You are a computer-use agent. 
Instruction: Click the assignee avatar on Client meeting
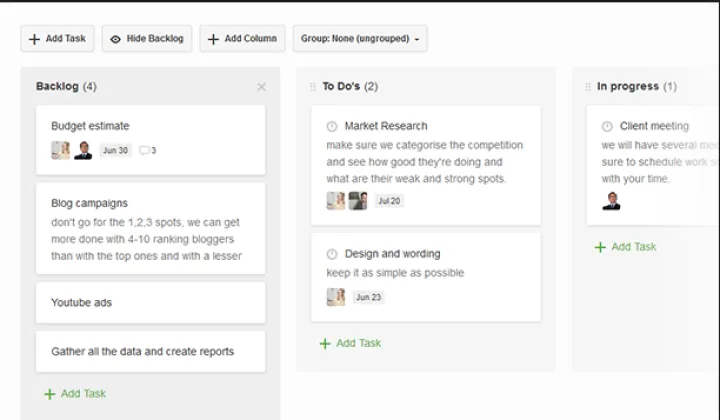tap(611, 201)
